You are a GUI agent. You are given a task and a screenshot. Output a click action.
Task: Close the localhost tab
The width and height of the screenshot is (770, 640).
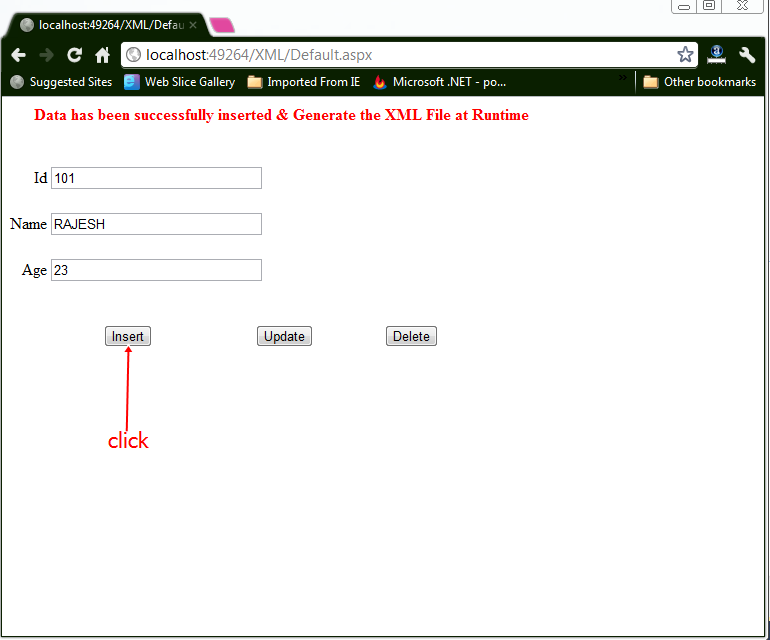point(193,25)
